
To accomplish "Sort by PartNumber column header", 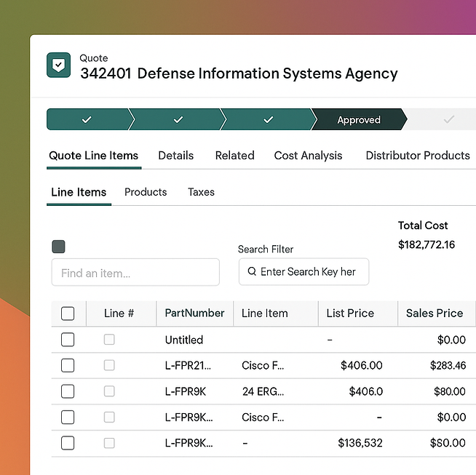I will [x=194, y=313].
